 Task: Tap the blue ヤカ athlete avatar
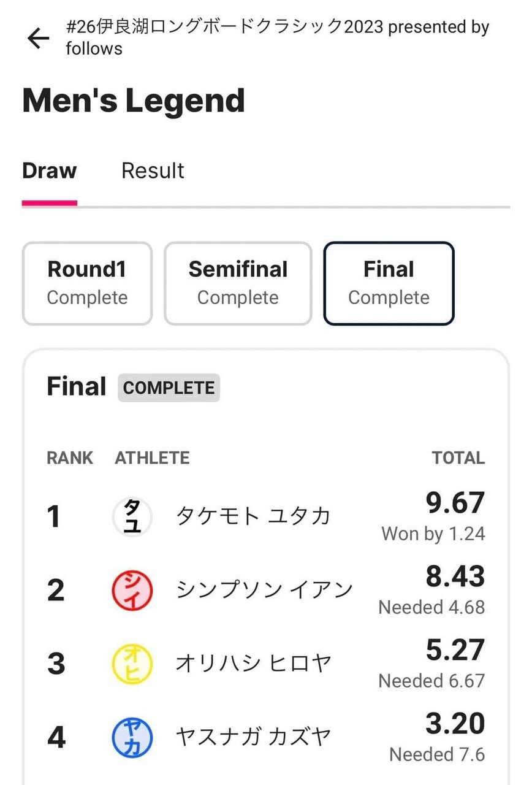point(132,737)
